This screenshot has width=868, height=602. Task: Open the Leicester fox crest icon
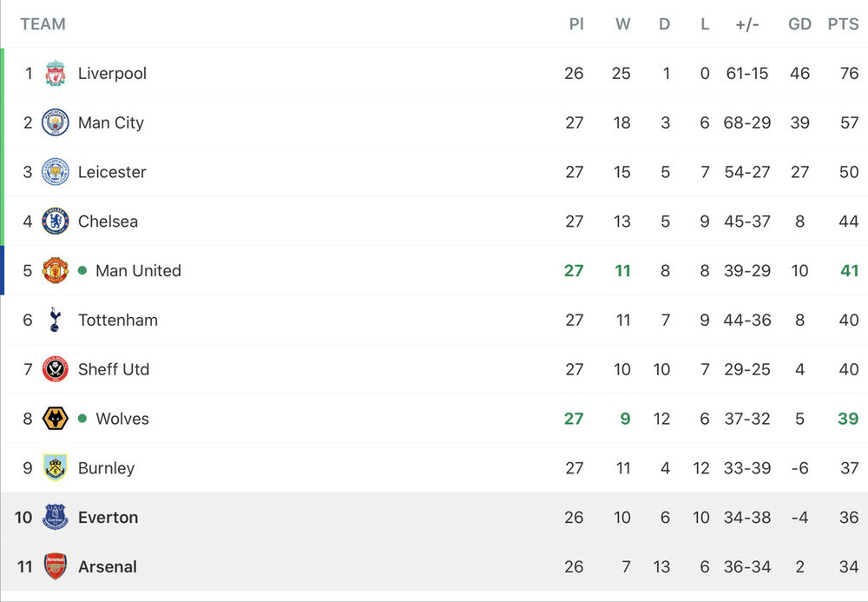(56, 172)
